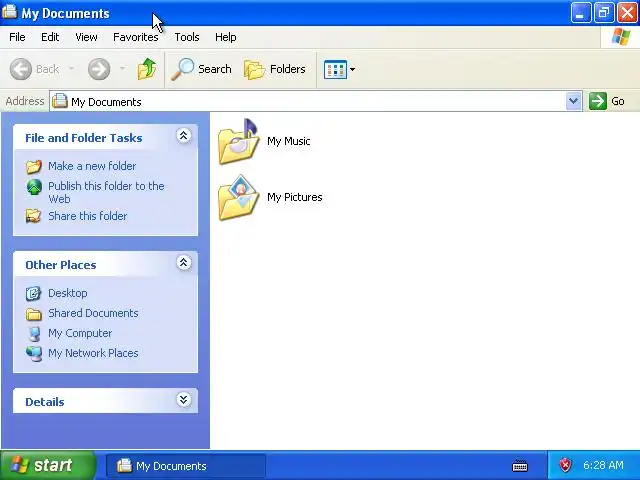
Task: Click the My Documents icon in Address bar
Action: tap(60, 101)
